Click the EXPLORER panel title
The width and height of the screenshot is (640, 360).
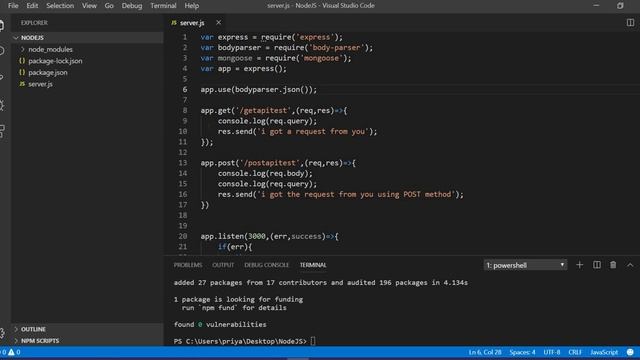[34, 23]
